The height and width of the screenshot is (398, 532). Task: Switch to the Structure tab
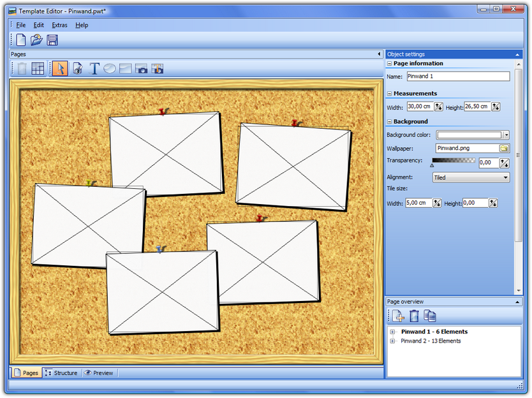[61, 373]
